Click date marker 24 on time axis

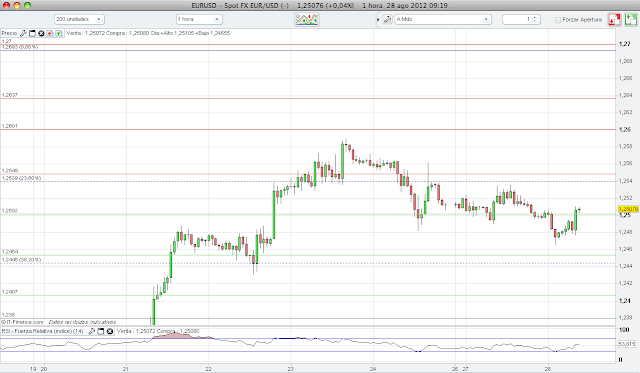pos(373,369)
